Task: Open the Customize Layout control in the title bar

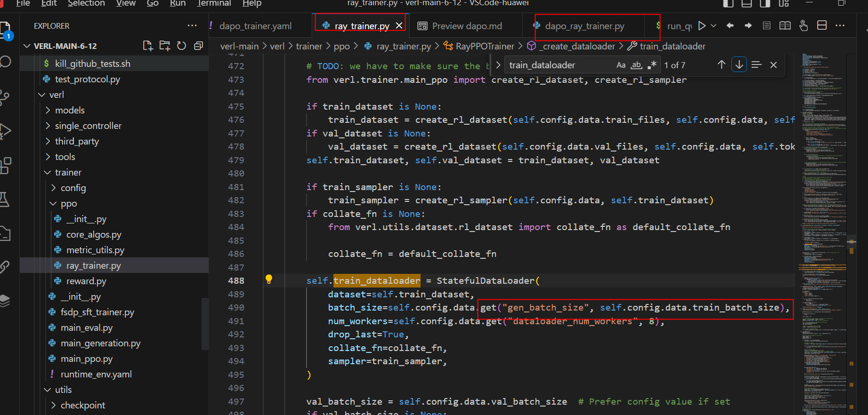Action: click(x=784, y=3)
